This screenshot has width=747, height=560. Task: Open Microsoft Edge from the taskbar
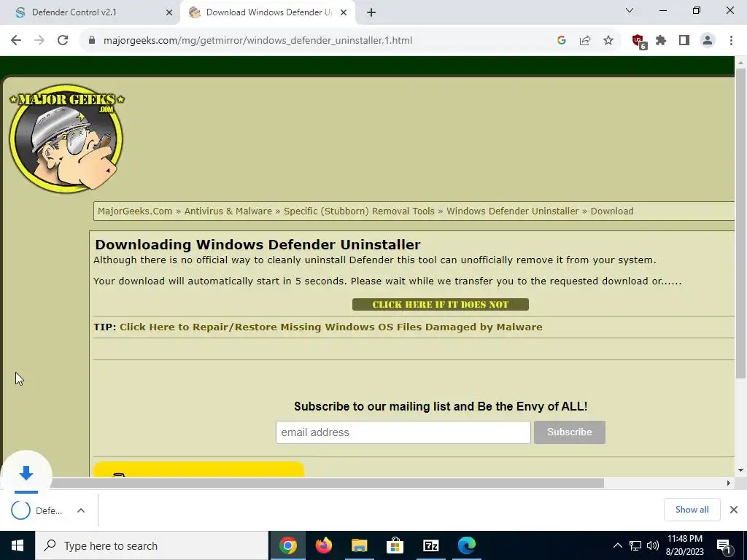[x=466, y=545]
